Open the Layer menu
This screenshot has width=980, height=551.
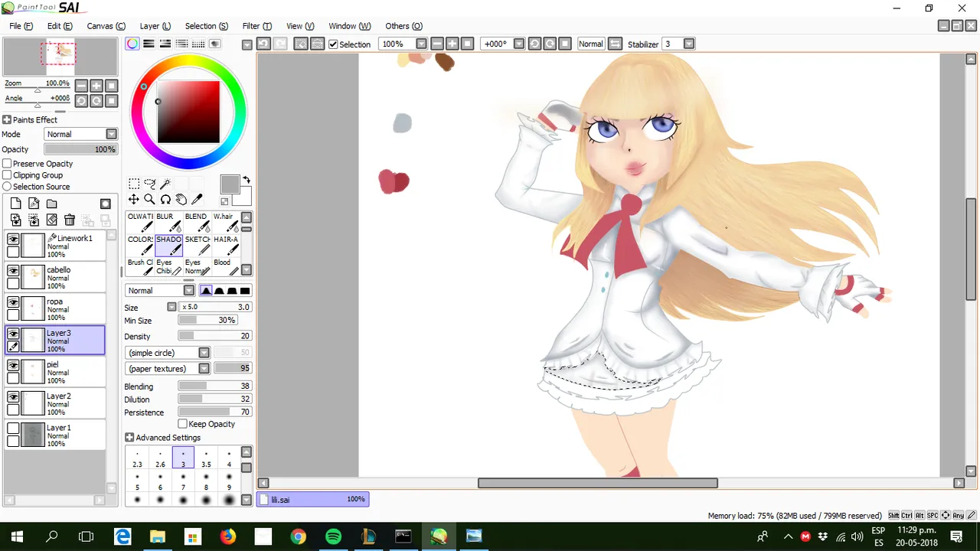coord(155,26)
